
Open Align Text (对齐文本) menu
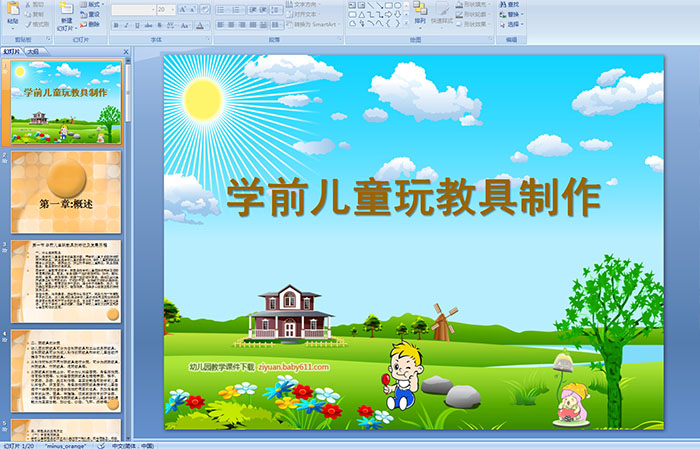(304, 14)
